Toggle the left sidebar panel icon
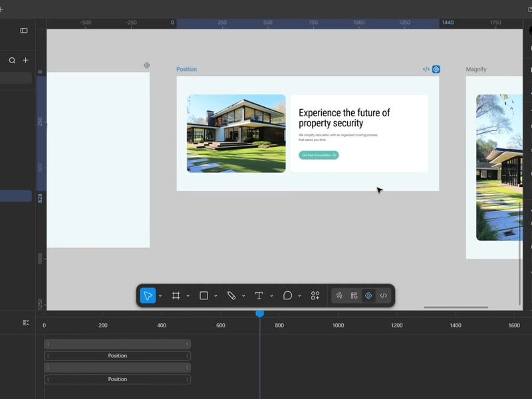 pos(24,31)
